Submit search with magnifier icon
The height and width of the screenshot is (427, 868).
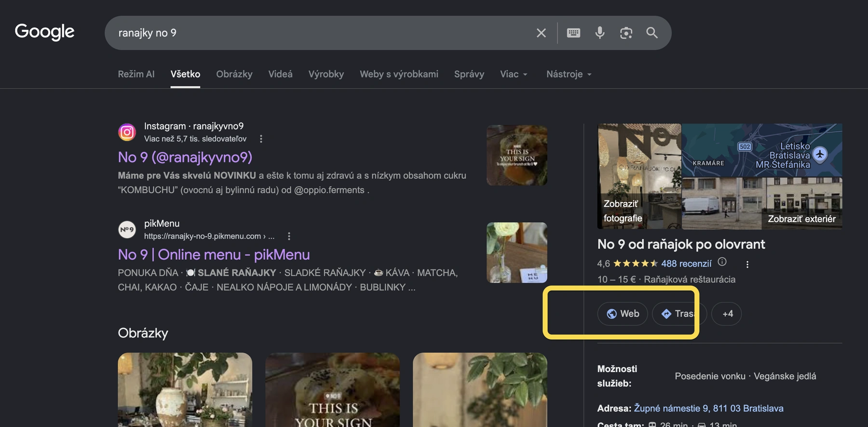coord(652,33)
